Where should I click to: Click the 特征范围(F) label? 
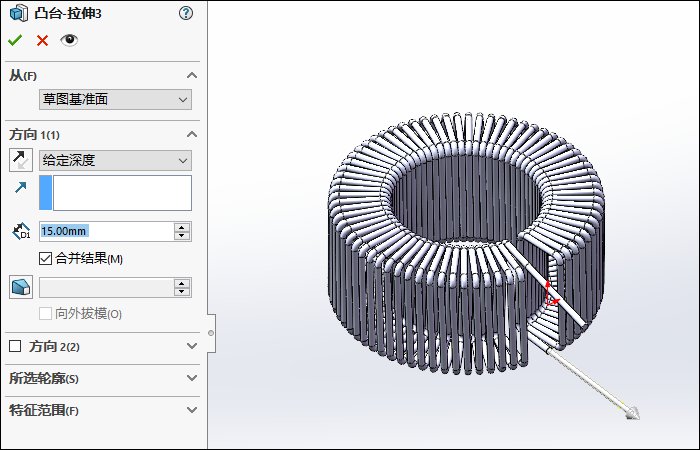(44, 410)
